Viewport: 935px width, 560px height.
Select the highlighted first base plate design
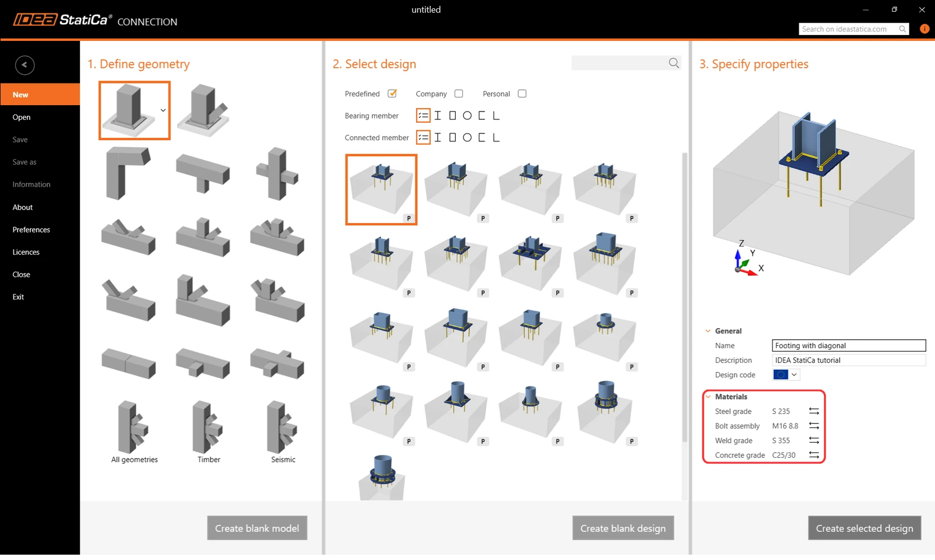(x=381, y=189)
